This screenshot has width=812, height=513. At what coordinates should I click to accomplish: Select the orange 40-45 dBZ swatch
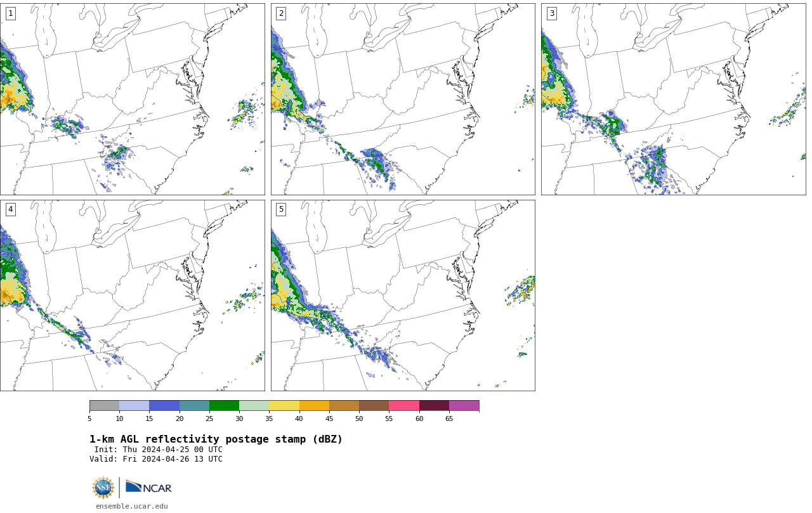pyautogui.click(x=314, y=406)
